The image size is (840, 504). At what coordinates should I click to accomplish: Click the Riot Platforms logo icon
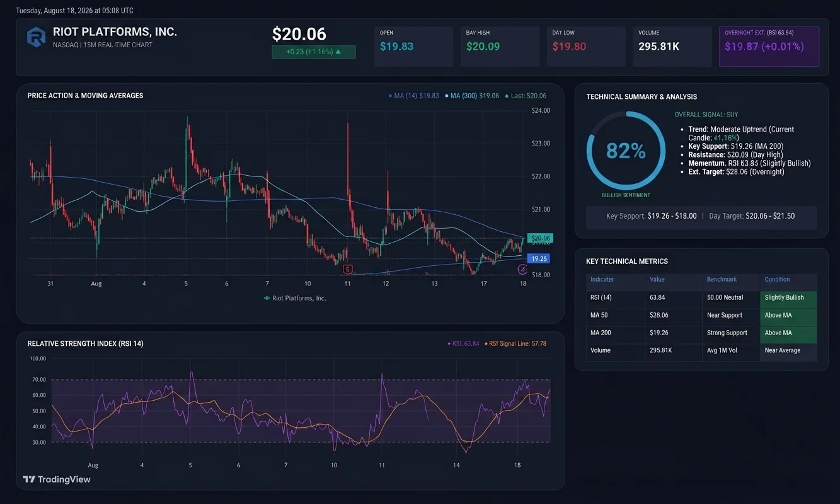click(36, 37)
